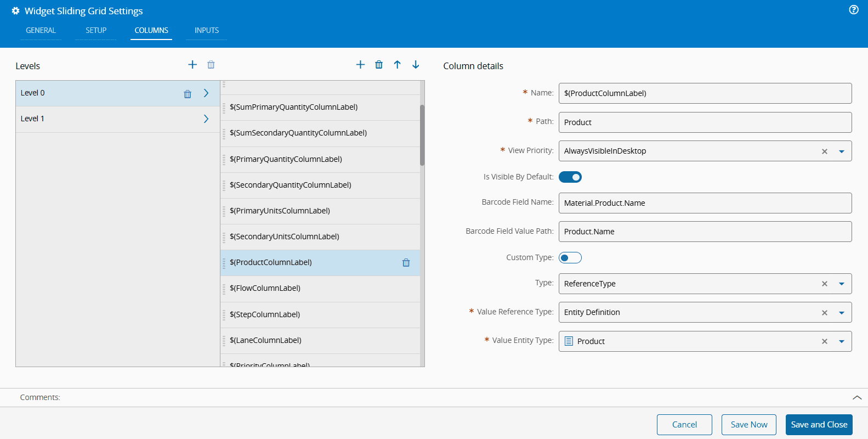Open the View Priority dropdown

tap(842, 151)
